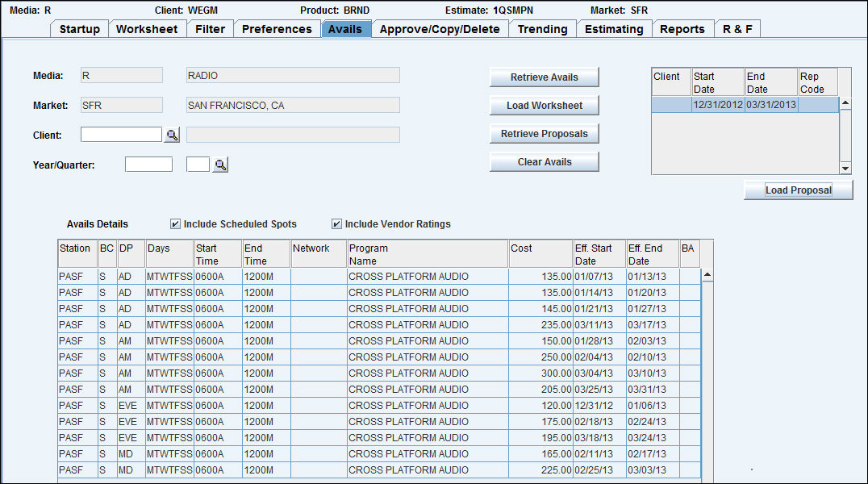This screenshot has width=868, height=484.
Task: Click the Retrieve Proposals button
Action: 545,133
